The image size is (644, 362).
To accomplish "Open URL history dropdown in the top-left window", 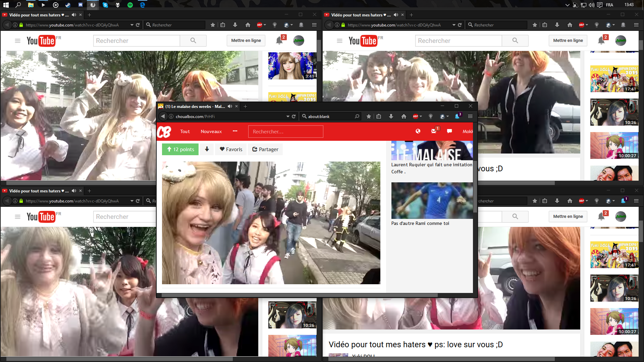I will coord(132,25).
